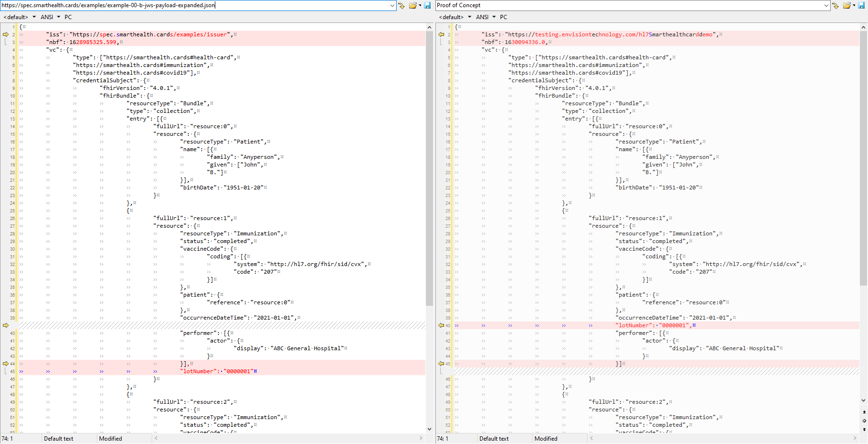Click right pane browse-for-file arrow icon
The image size is (868, 444).
coord(835,5)
